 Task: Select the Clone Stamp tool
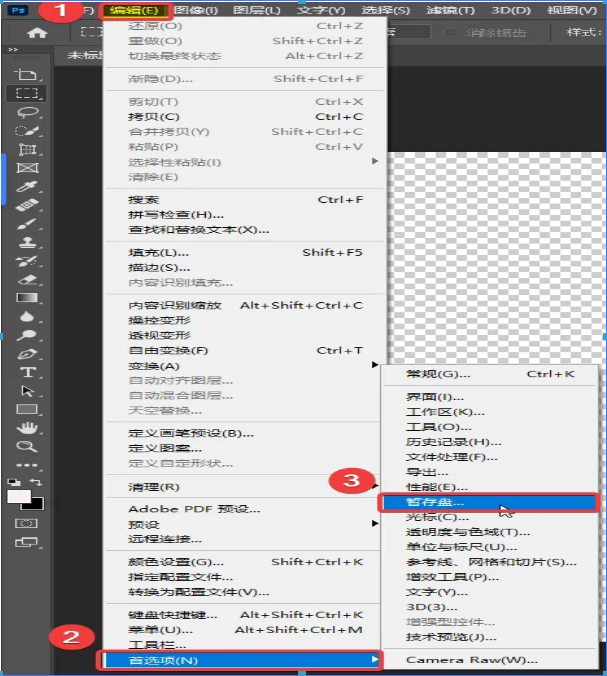[27, 242]
